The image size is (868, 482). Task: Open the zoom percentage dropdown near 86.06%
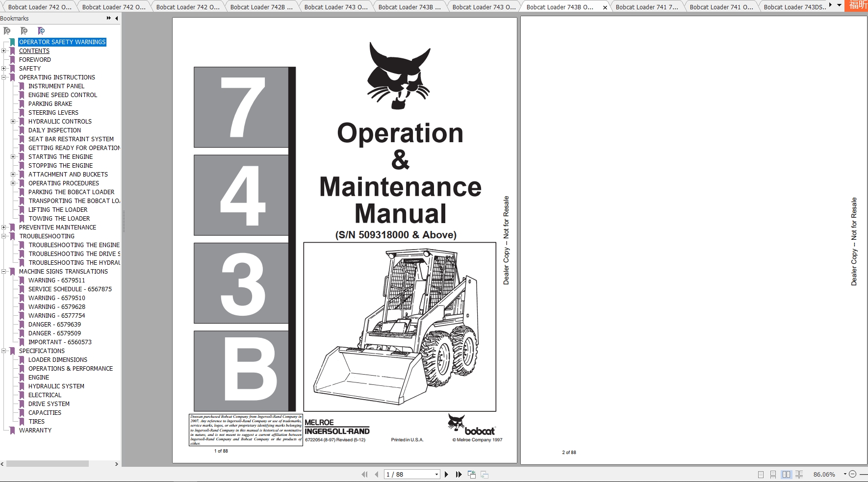845,474
